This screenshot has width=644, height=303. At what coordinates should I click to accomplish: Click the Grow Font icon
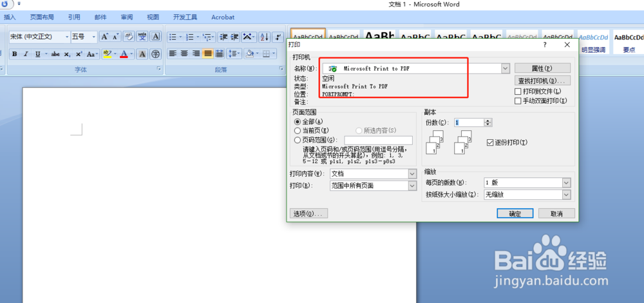104,37
